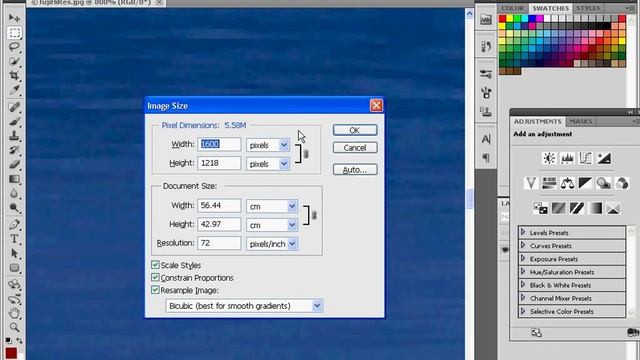
Task: Open Resolution pixels/inch dropdown
Action: tap(292, 244)
